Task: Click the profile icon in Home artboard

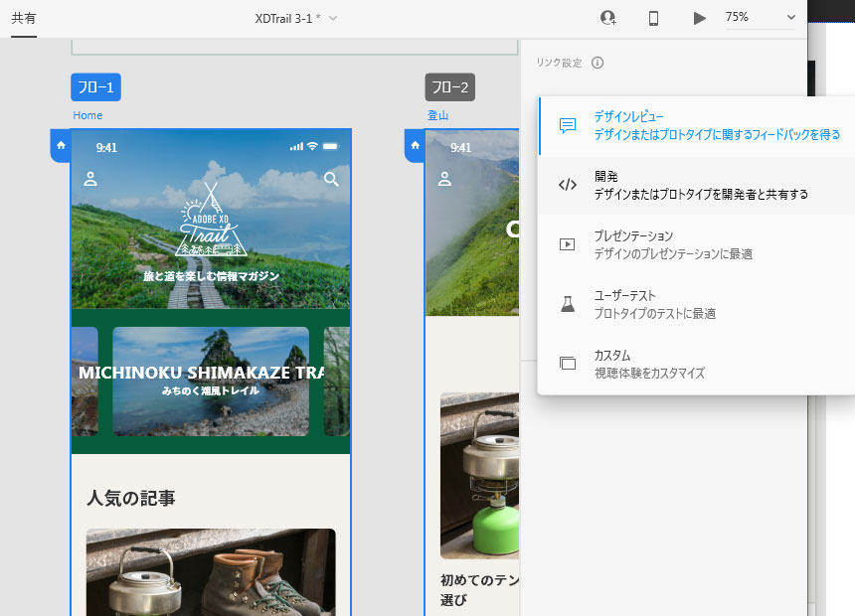Action: 90,179
